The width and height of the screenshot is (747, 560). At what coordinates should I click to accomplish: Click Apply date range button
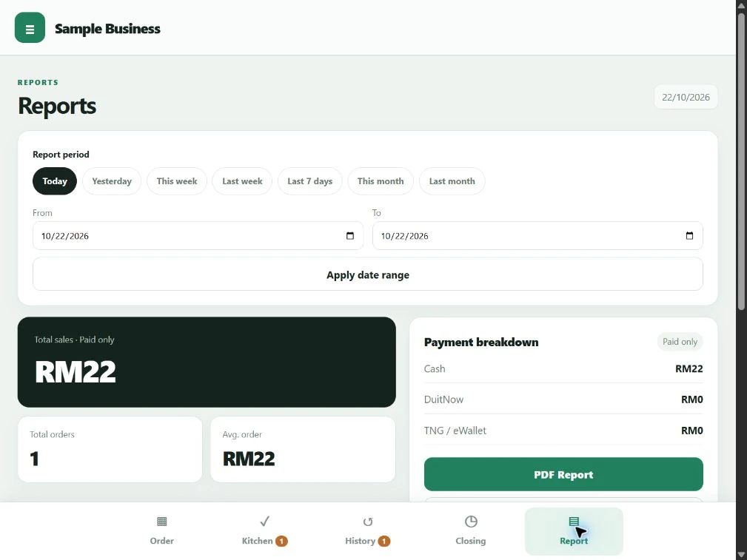(368, 274)
